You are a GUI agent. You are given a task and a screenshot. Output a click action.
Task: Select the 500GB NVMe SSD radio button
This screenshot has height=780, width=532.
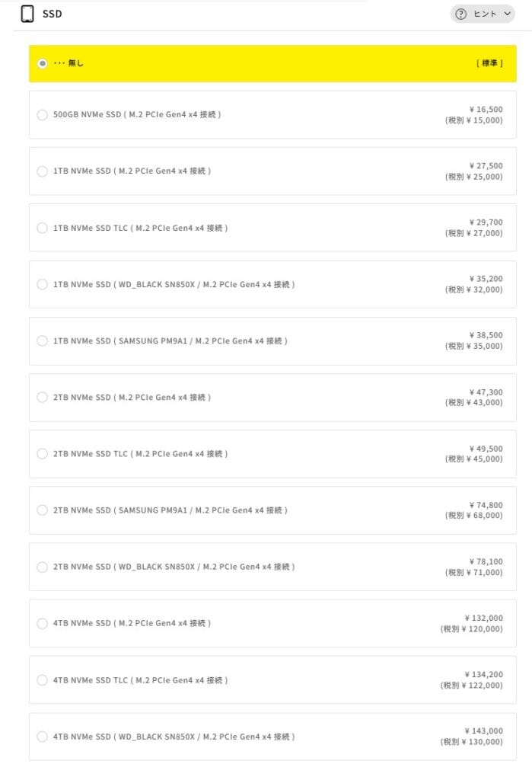pos(42,115)
